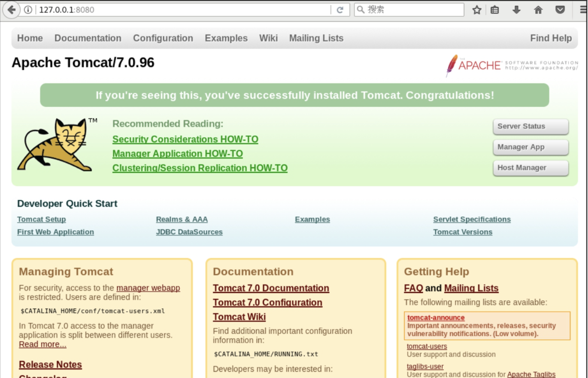Open the Release Notes link
Image resolution: width=588 pixels, height=378 pixels.
pos(50,364)
